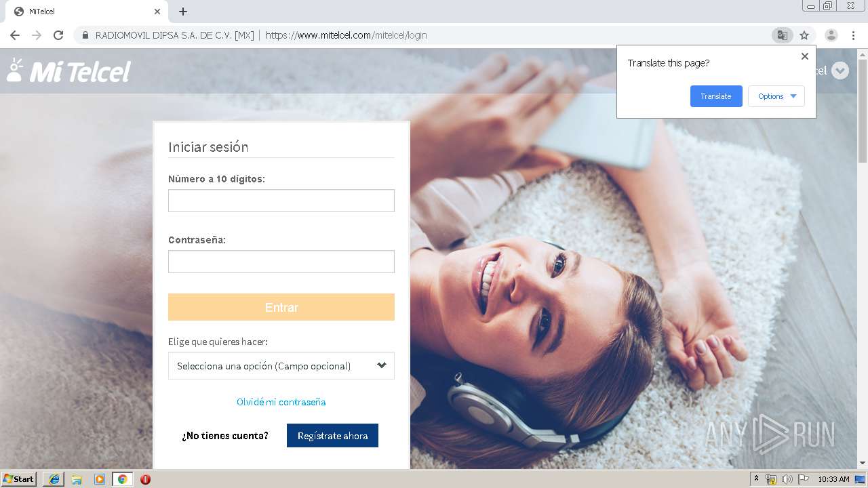Click the Elige que quieres hacer label

(218, 342)
